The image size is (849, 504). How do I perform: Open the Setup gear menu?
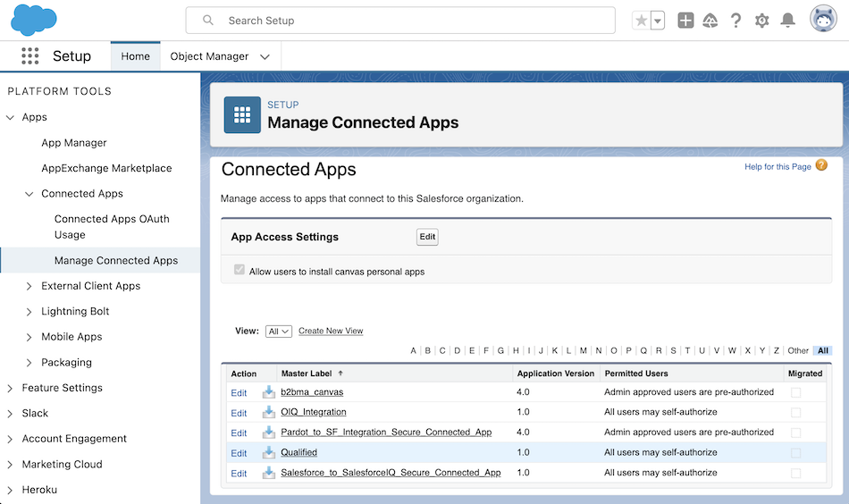761,21
